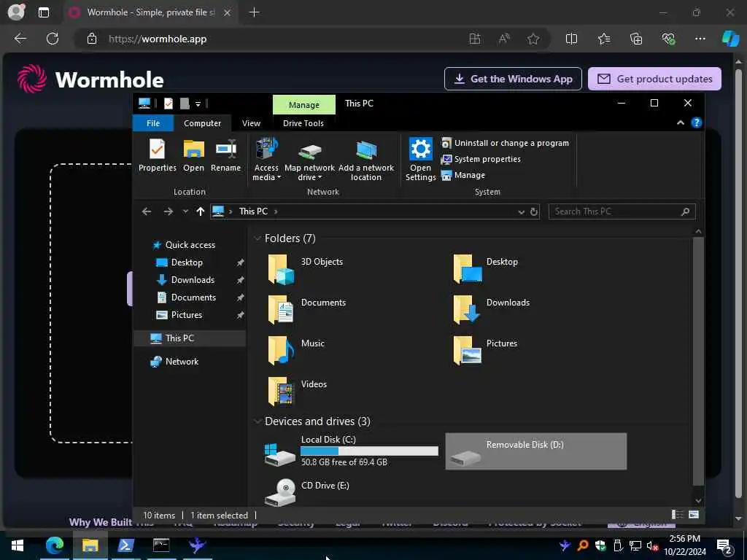Collapse the ribbon with the chevron
The height and width of the screenshot is (560, 747).
click(x=681, y=122)
